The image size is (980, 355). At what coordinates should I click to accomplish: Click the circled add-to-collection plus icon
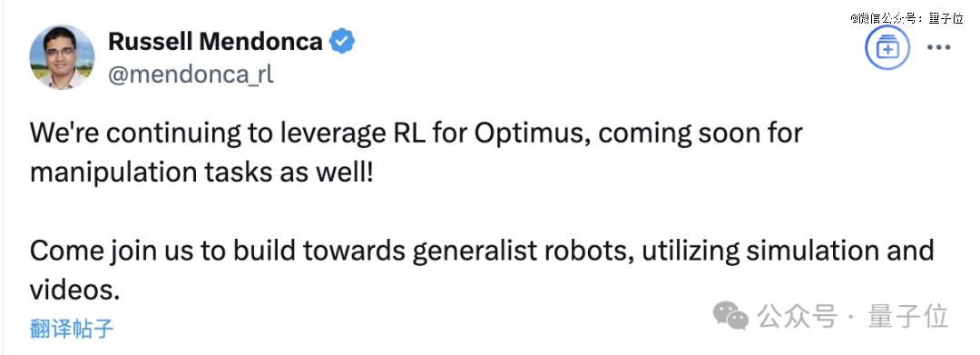tap(887, 47)
